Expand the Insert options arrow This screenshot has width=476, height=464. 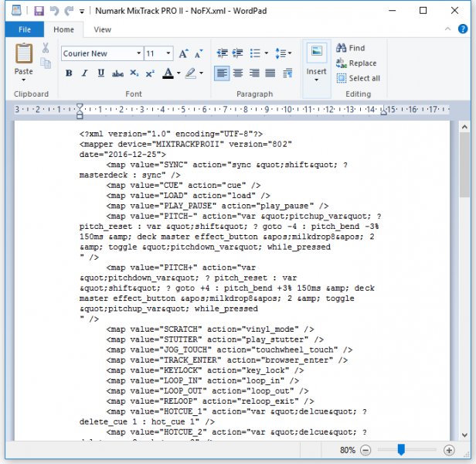(x=316, y=80)
